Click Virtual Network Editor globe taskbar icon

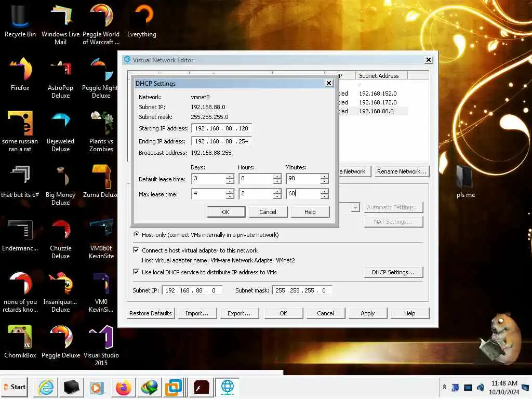(x=228, y=387)
